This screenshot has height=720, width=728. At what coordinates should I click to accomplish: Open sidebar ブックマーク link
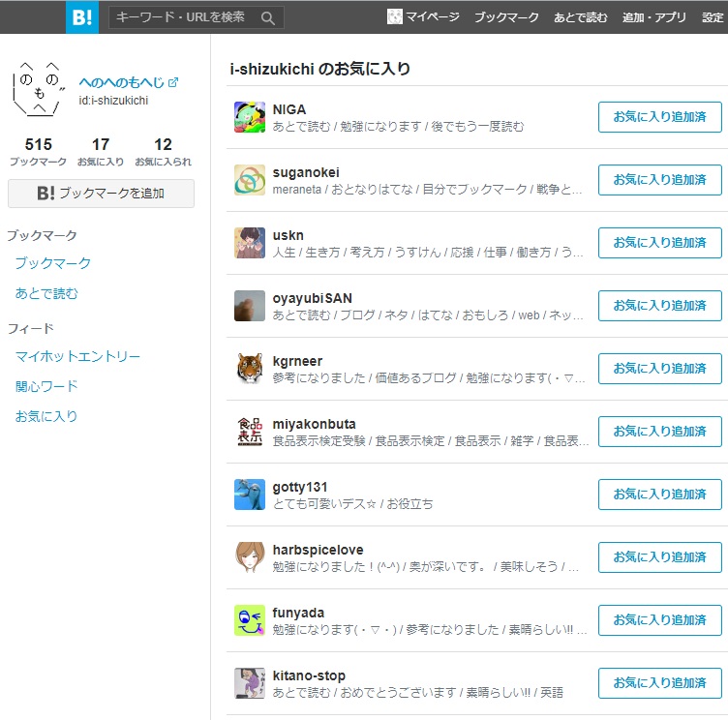(53, 263)
